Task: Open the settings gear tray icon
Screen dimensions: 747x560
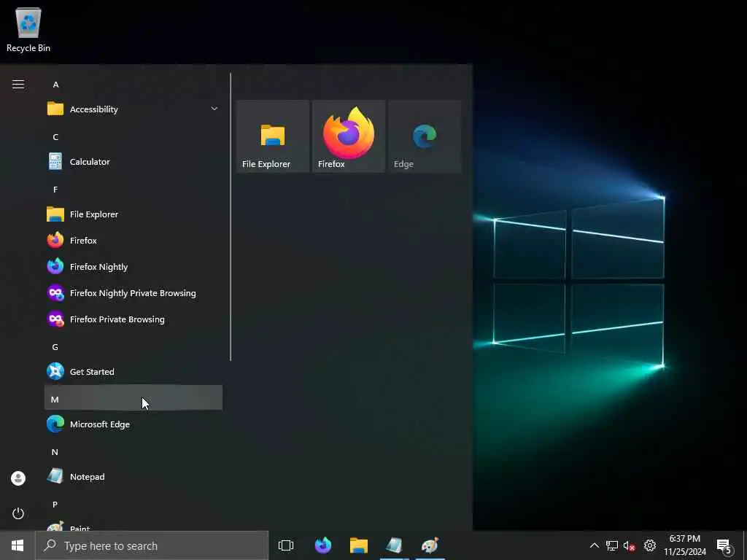Action: coord(650,545)
